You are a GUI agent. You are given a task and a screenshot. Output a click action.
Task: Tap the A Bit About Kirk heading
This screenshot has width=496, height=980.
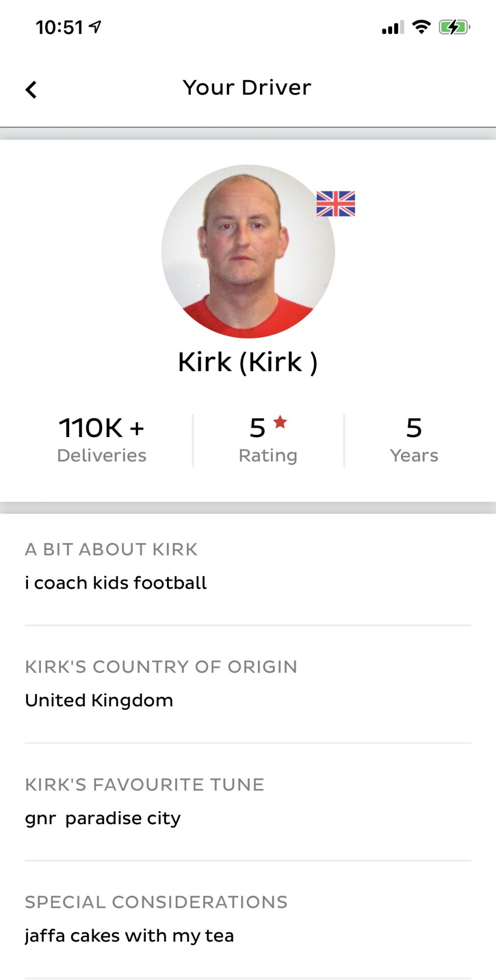click(111, 549)
